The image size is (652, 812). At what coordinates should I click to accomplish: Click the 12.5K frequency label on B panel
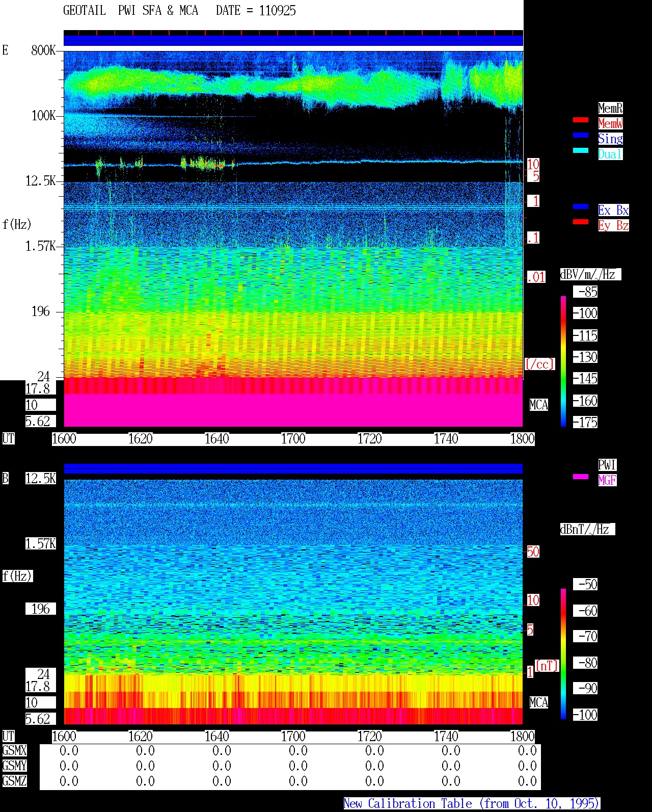click(41, 479)
